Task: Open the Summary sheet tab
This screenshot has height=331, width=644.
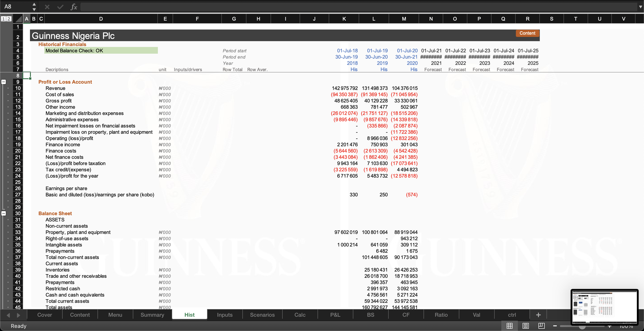Action: pyautogui.click(x=152, y=315)
